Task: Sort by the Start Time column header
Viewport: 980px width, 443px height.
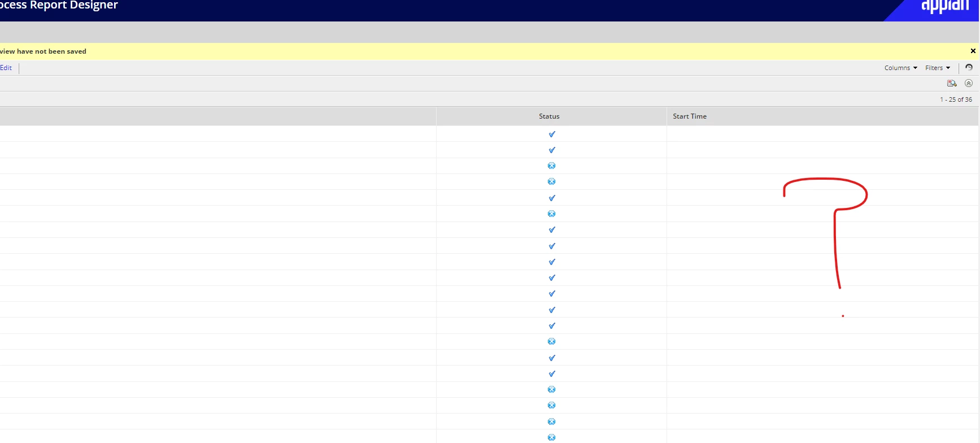Action: click(690, 116)
